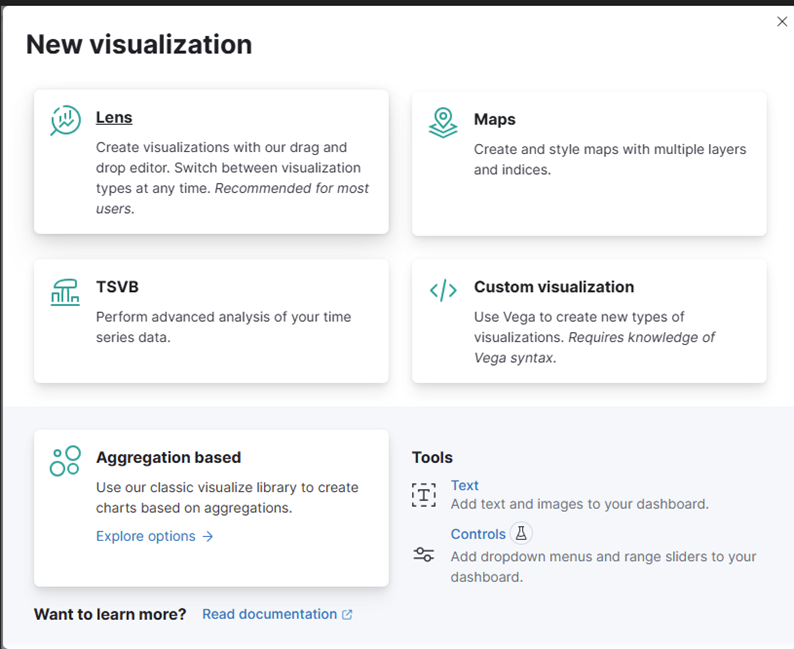
Task: Open the Read documentation link
Action: [269, 614]
